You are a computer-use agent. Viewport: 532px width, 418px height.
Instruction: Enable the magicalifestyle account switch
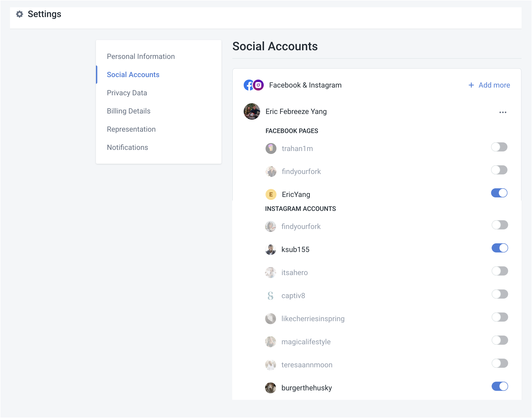click(x=500, y=340)
